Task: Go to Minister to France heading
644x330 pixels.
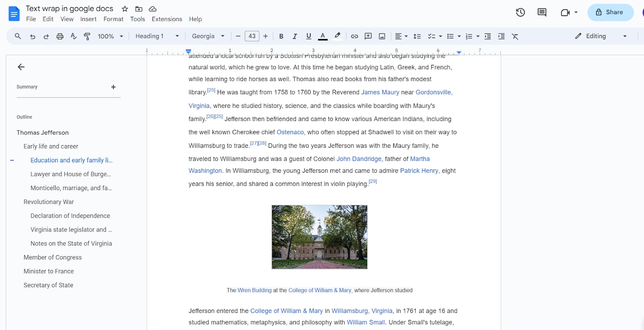Action: (49, 271)
